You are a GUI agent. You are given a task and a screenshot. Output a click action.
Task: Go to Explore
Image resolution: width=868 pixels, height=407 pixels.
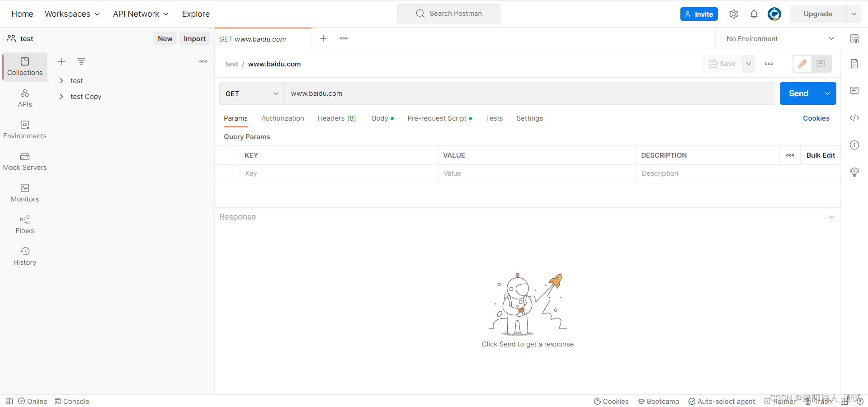[x=196, y=14]
